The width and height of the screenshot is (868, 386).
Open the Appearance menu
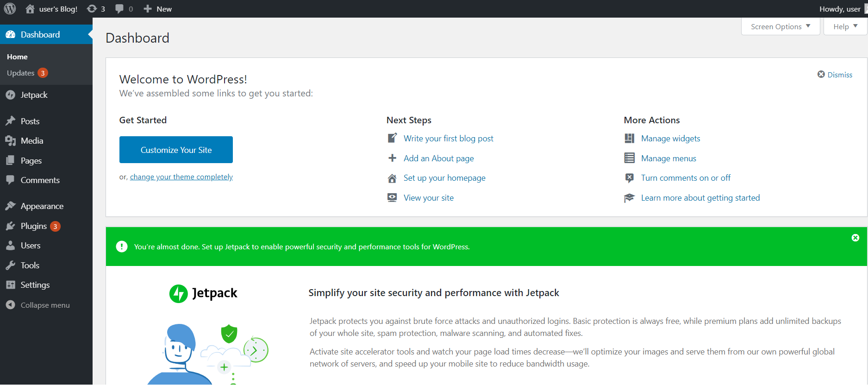tap(46, 206)
